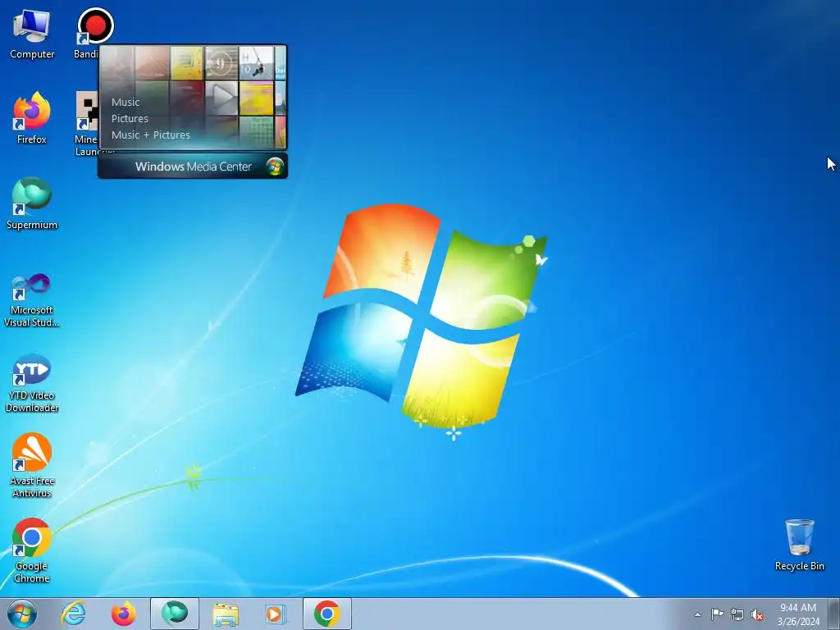Click the Windows Media Center banner
This screenshot has width=840, height=630.
(193, 166)
